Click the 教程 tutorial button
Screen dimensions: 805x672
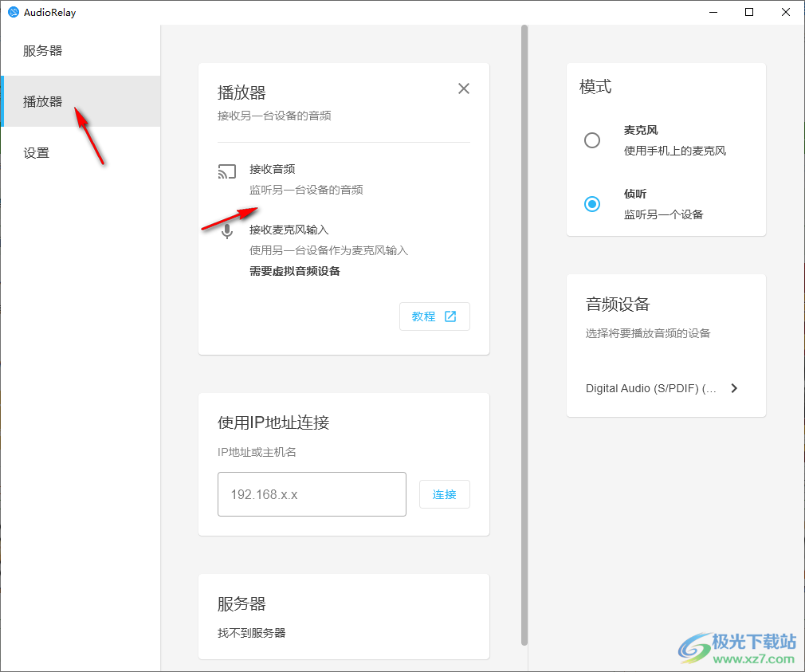[x=434, y=316]
